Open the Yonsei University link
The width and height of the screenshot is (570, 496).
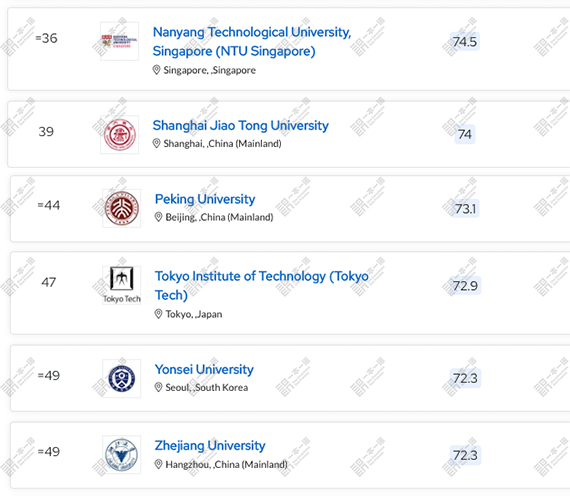click(x=204, y=369)
